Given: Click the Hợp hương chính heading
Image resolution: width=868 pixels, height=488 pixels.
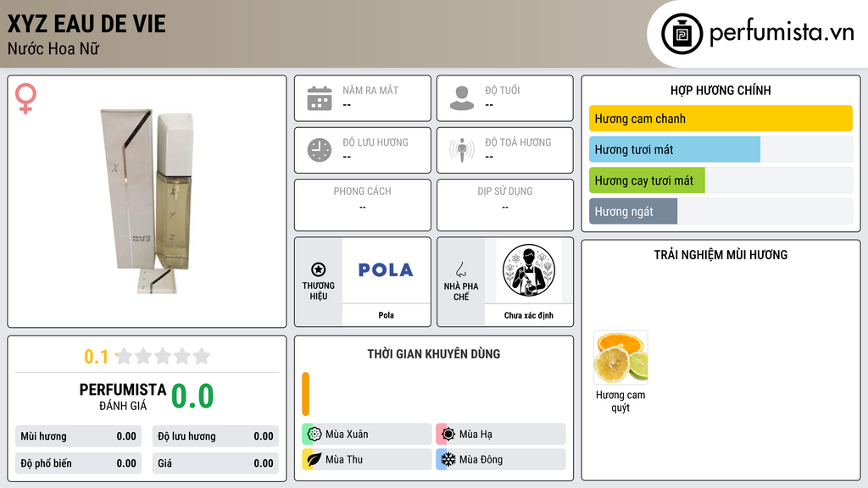Looking at the screenshot, I should 721,90.
